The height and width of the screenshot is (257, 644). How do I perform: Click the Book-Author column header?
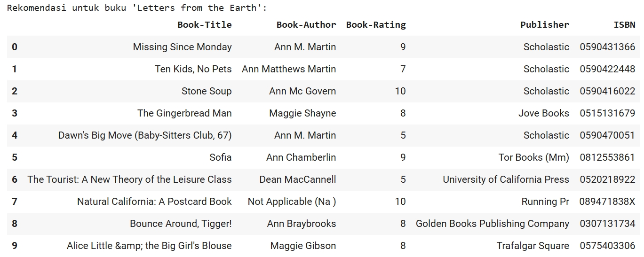(306, 25)
